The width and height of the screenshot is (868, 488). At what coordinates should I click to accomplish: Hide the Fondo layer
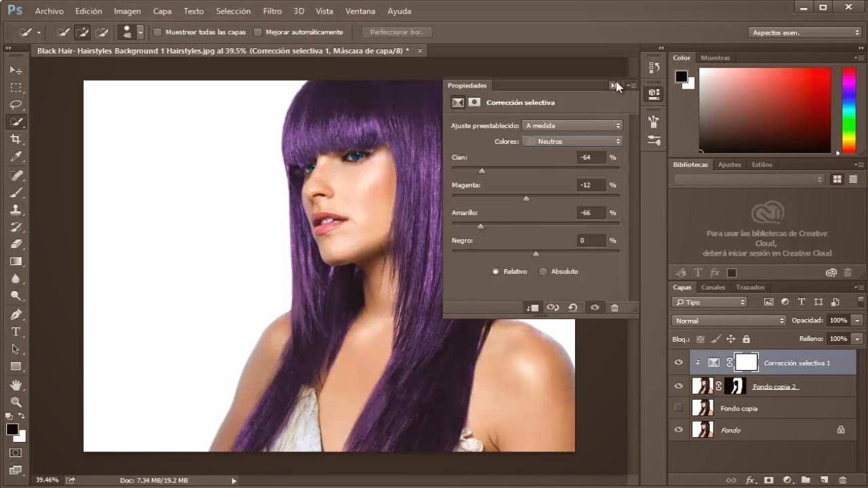(678, 430)
